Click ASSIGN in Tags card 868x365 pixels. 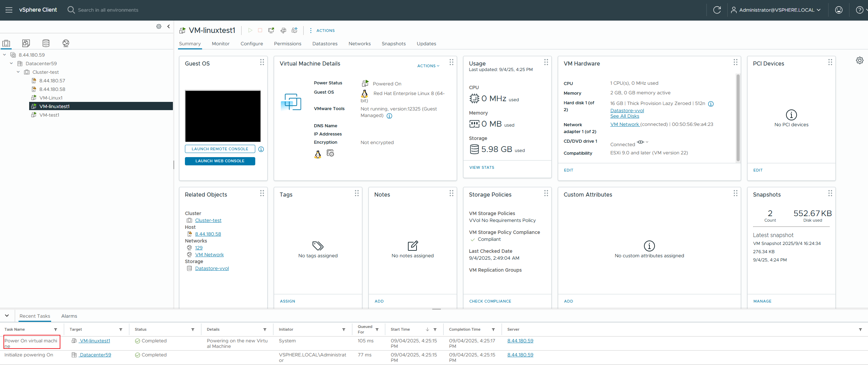tap(287, 302)
